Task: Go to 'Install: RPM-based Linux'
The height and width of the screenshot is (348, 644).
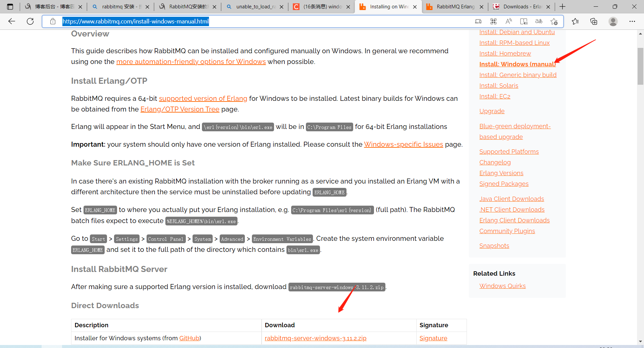Action: [514, 43]
